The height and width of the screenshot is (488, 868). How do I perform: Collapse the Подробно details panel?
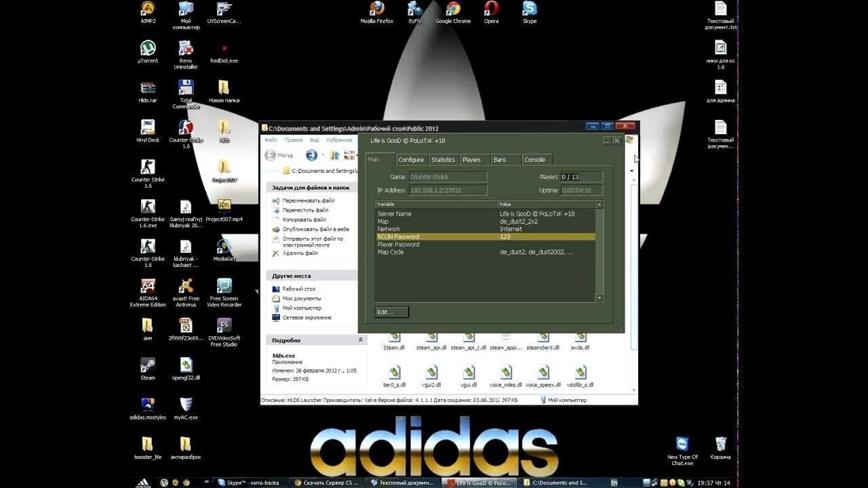click(x=360, y=340)
